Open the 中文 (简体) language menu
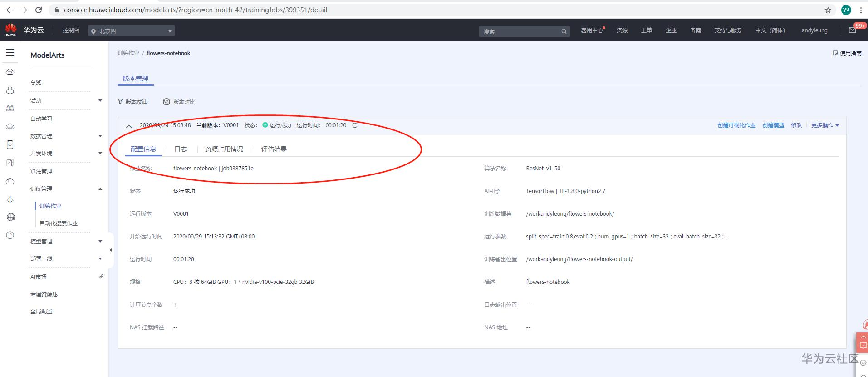868x377 pixels. pyautogui.click(x=770, y=30)
